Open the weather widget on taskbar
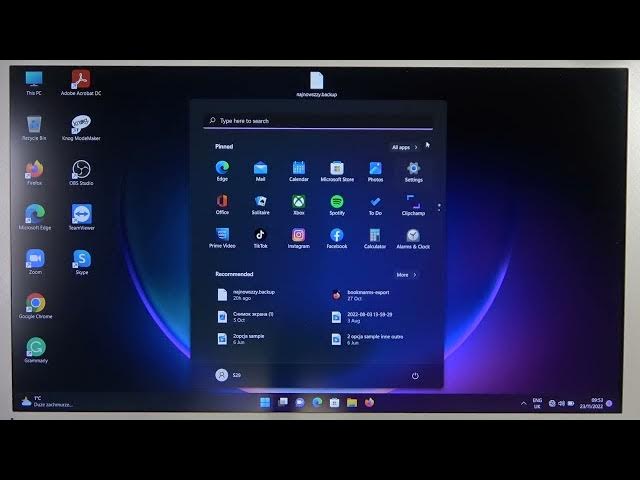 47,402
